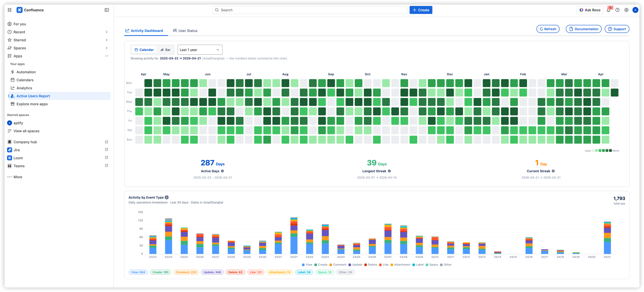Open the Calendars app
The image size is (644, 292).
pyautogui.click(x=24, y=80)
